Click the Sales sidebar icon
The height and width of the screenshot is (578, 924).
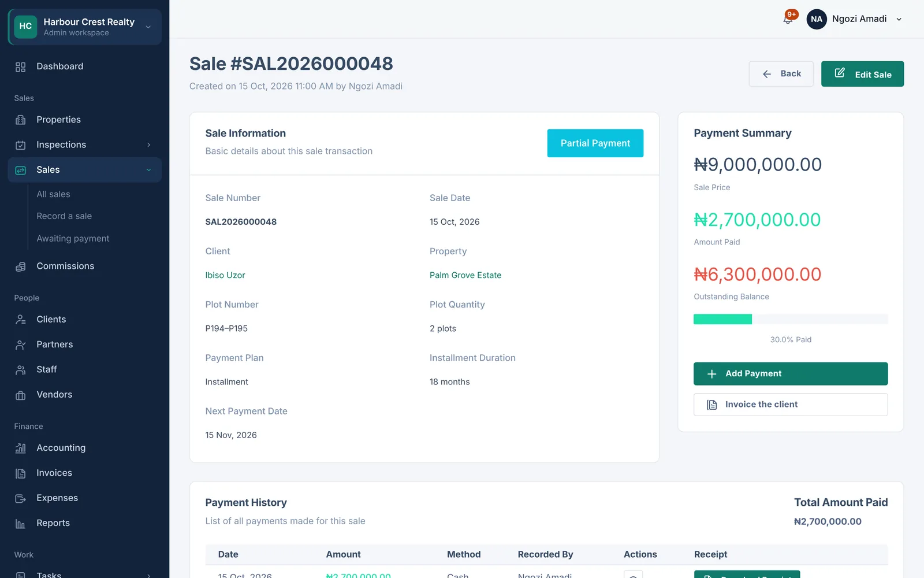21,171
